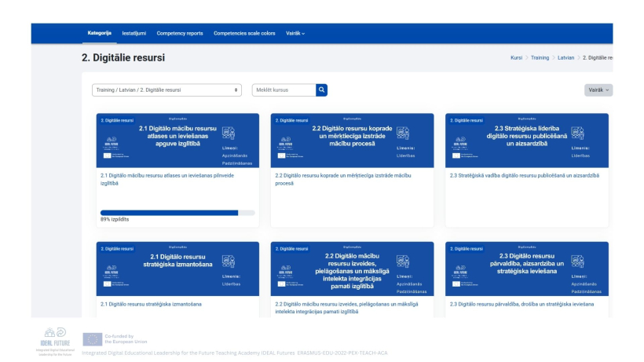Click category badge on 2.3 pārvaldība, aizsardzība card

point(467,249)
